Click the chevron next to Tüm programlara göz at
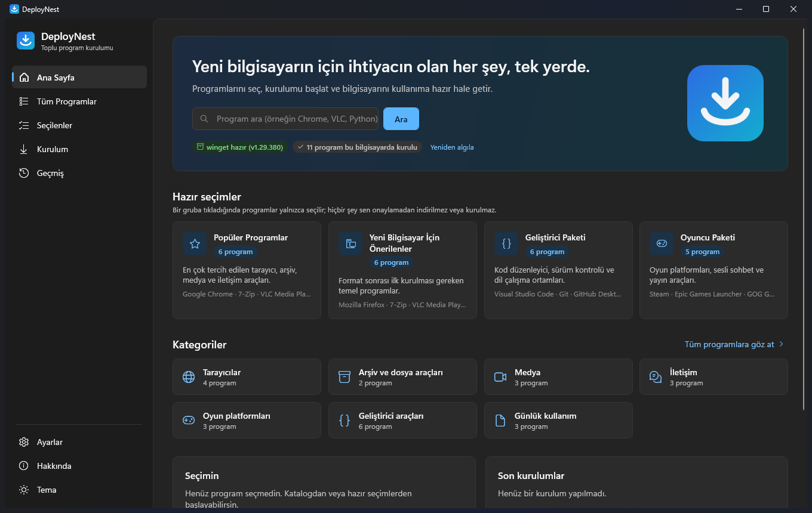This screenshot has width=812, height=513. point(782,344)
